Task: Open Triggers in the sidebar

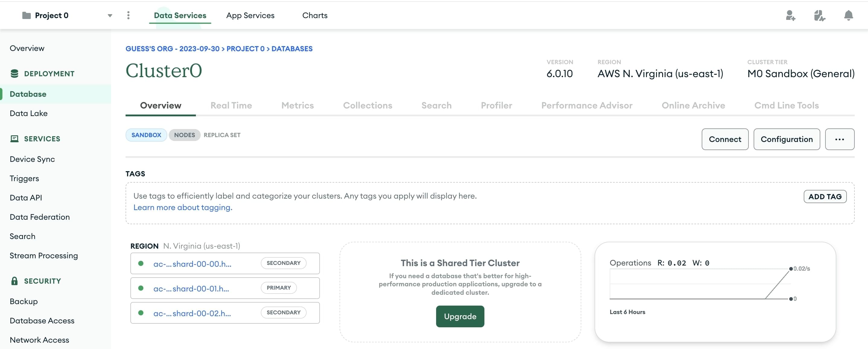Action: point(24,178)
